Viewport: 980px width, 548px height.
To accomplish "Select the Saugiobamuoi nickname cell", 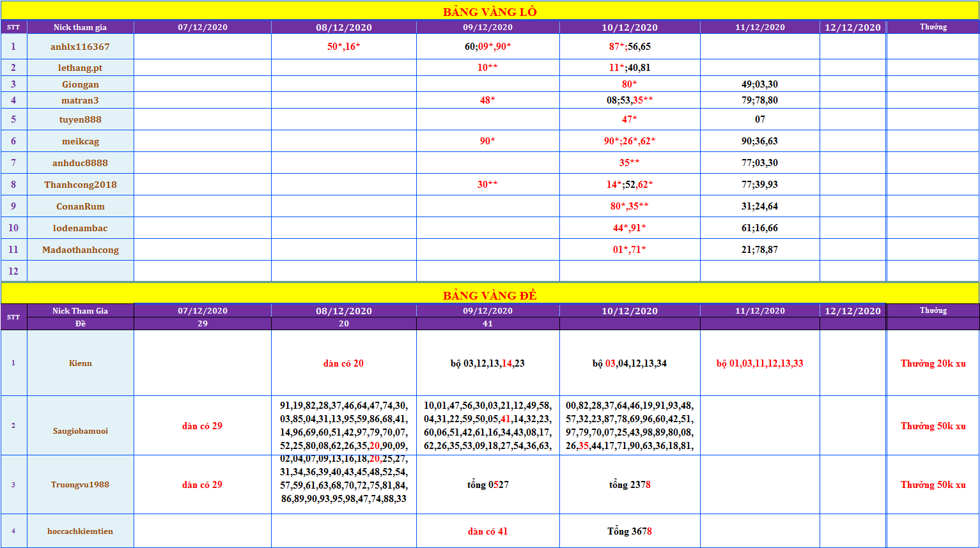I will pos(81,425).
